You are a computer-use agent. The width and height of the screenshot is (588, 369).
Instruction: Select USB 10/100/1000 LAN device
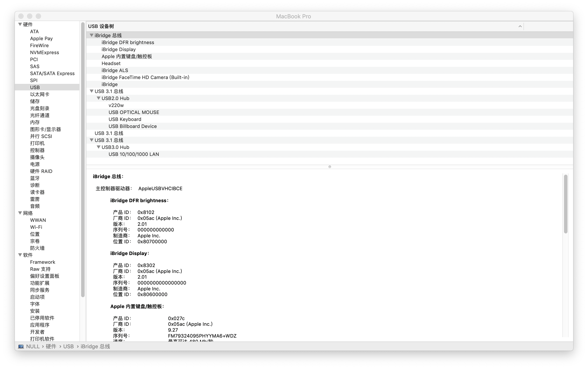(134, 154)
